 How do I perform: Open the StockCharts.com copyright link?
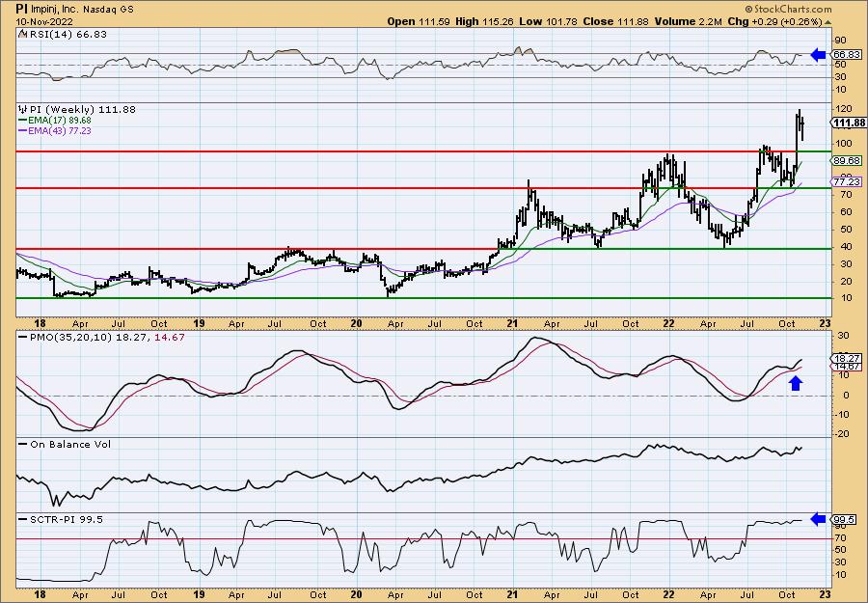pos(788,9)
